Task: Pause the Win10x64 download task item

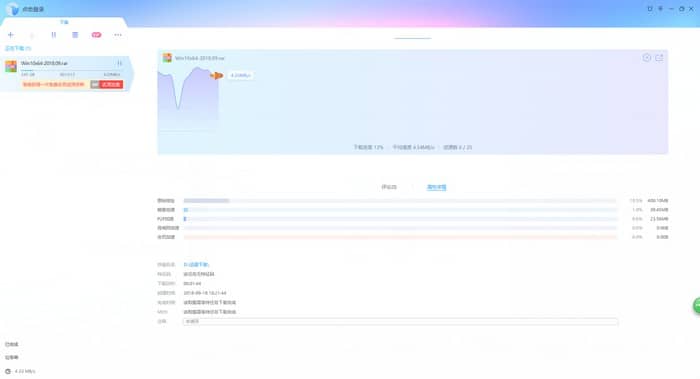Action: [x=119, y=63]
